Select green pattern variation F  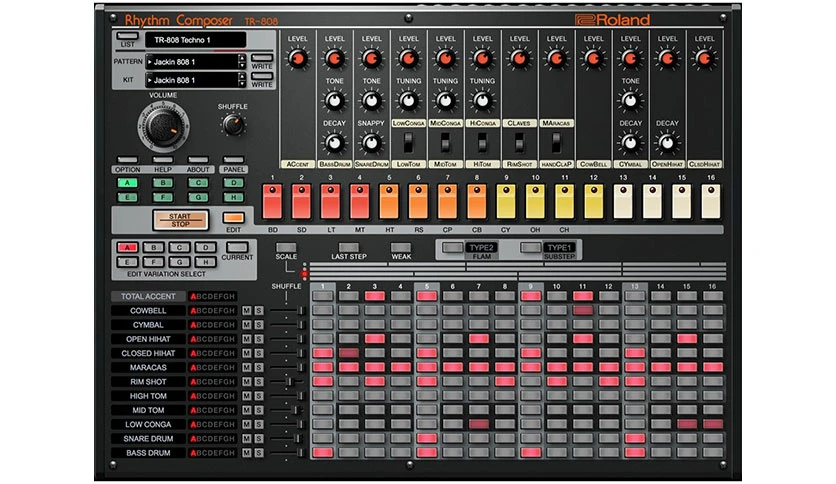(163, 197)
